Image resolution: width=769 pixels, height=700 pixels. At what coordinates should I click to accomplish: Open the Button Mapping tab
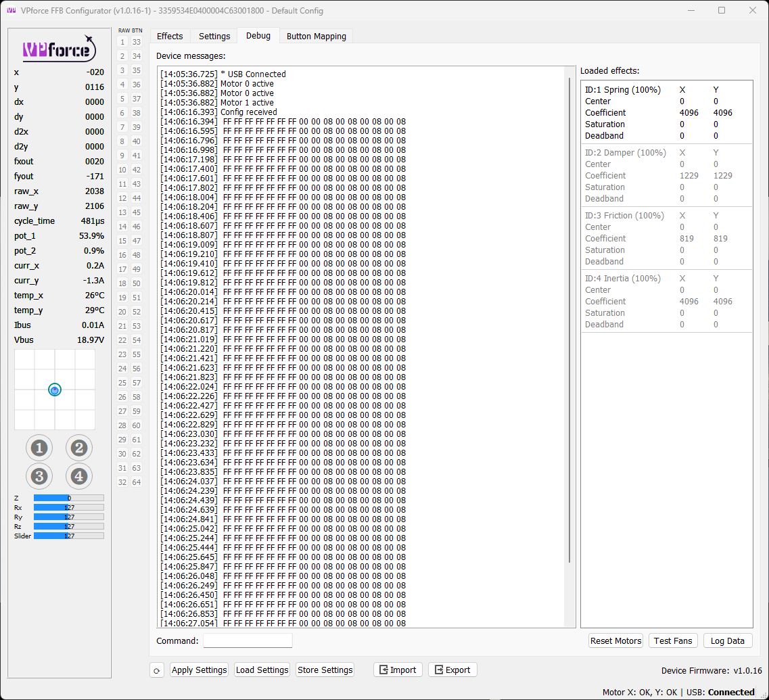(x=316, y=36)
